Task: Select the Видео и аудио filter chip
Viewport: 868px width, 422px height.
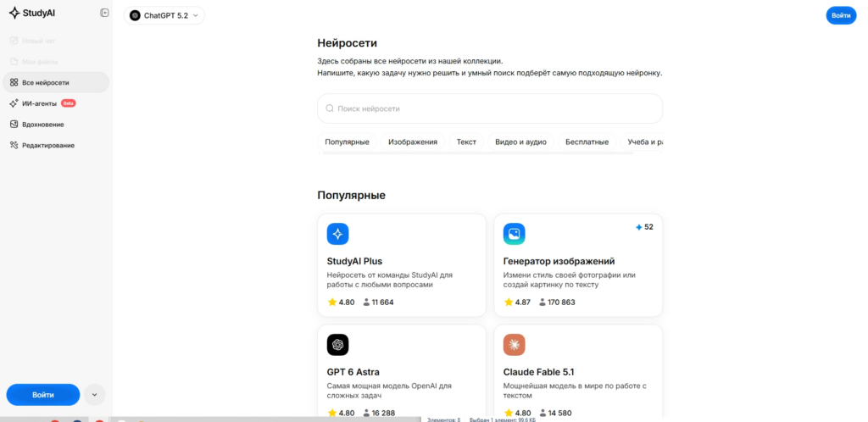Action: 521,142
